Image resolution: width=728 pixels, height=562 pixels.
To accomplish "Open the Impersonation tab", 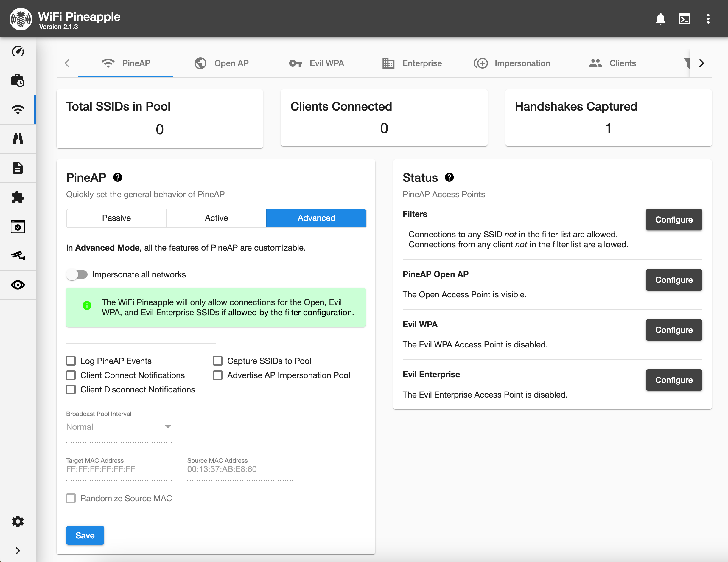I will pyautogui.click(x=512, y=63).
